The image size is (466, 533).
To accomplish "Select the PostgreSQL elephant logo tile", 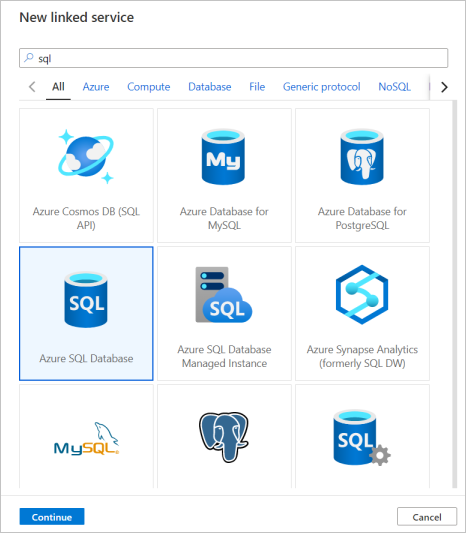I will 224,437.
